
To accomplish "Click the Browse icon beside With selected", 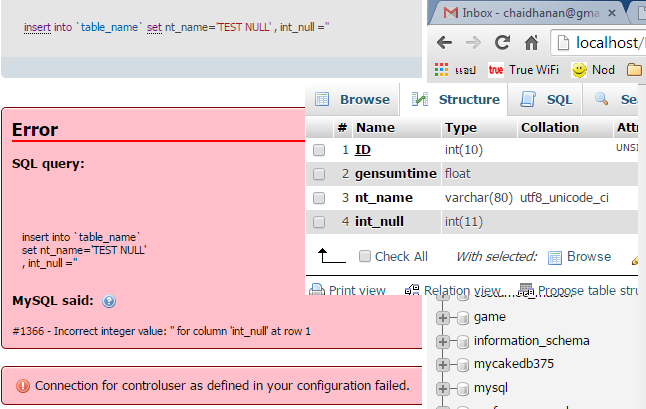I will coord(555,257).
